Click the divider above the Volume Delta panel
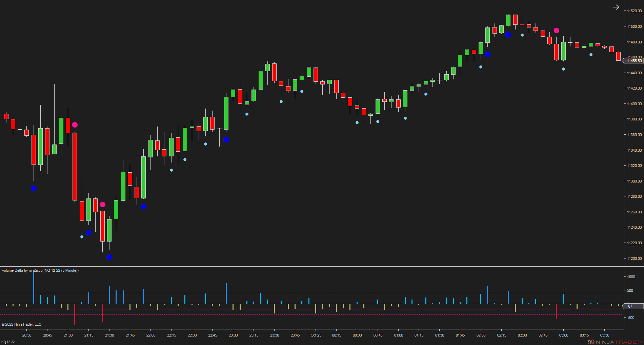Image resolution: width=644 pixels, height=345 pixels. [x=305, y=266]
